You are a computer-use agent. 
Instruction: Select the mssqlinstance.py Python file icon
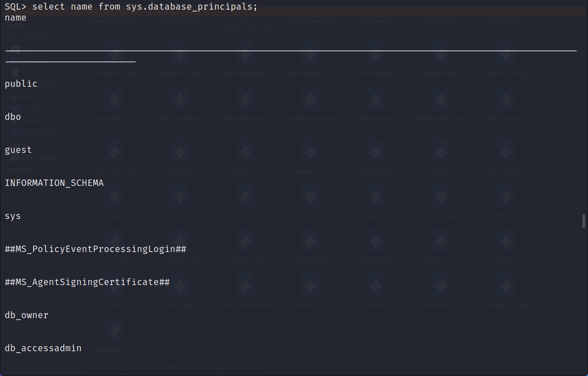tap(311, 98)
